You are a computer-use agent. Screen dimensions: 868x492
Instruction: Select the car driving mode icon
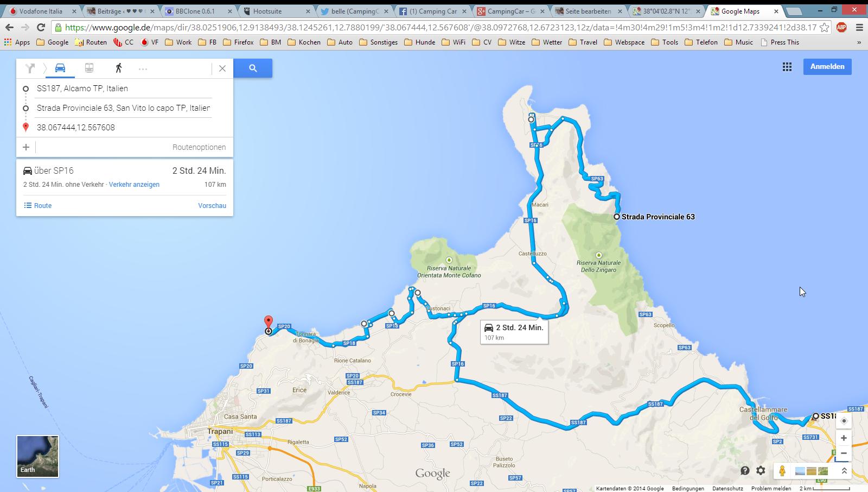tap(60, 68)
